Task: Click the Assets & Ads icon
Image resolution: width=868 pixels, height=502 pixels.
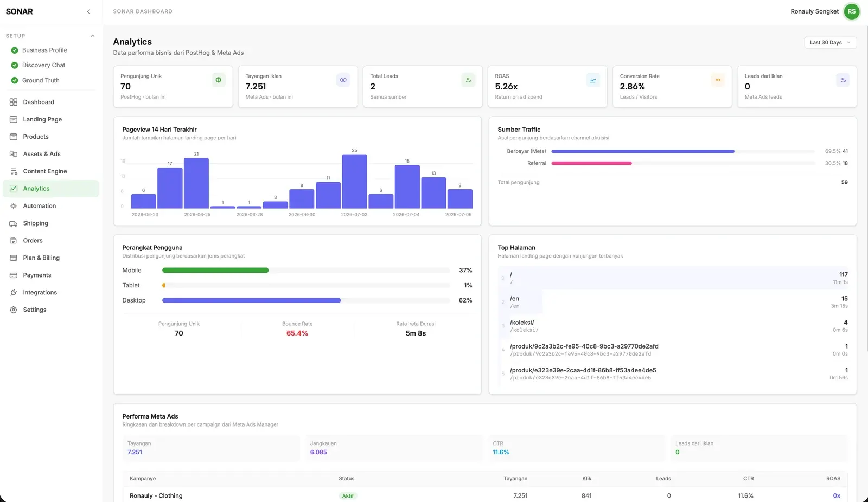Action: 14,154
